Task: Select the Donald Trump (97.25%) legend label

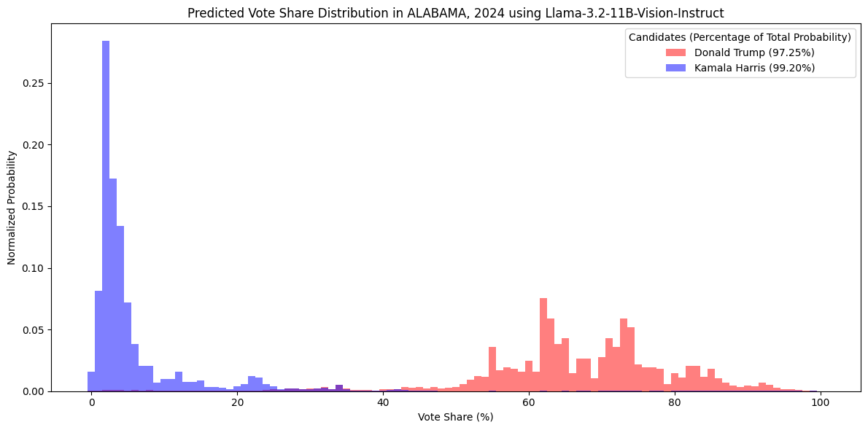Action: coord(754,52)
